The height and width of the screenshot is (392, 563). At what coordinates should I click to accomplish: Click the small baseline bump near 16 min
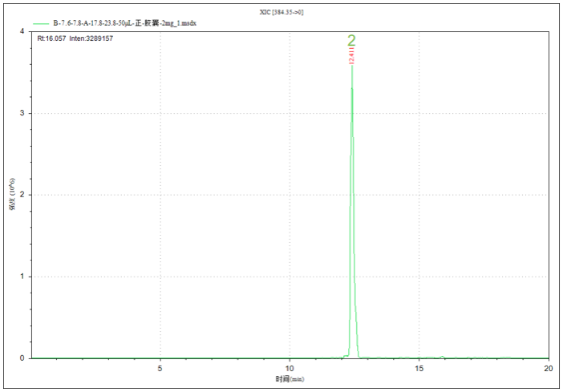click(443, 357)
